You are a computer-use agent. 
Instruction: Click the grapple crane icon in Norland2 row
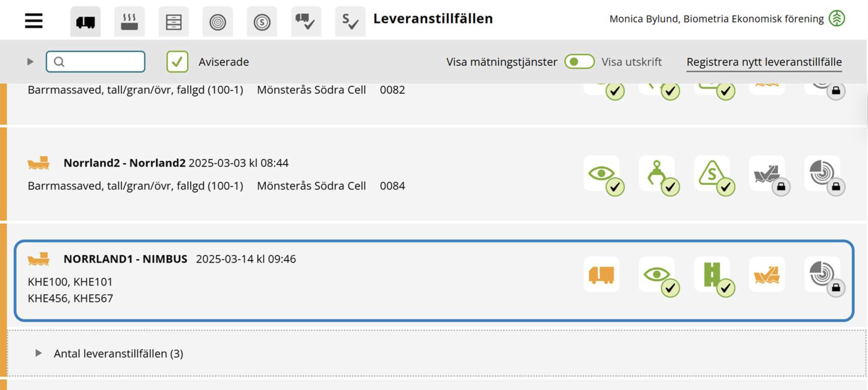[x=657, y=173]
